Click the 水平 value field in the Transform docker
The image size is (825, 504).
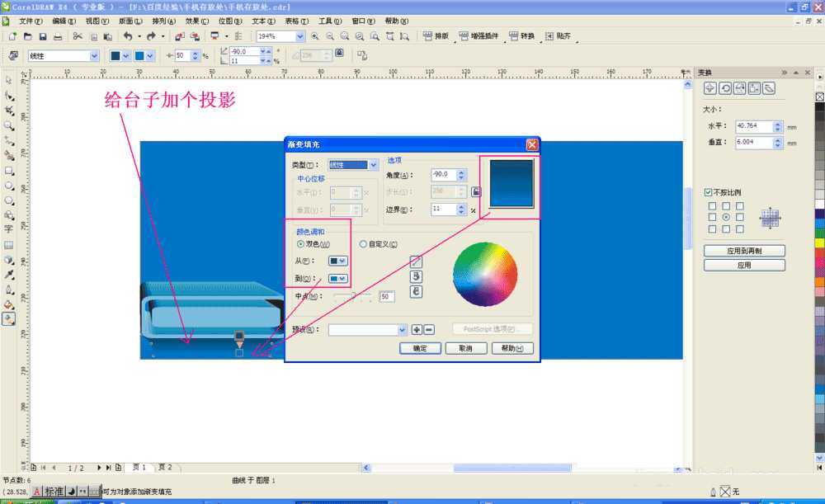[752, 126]
